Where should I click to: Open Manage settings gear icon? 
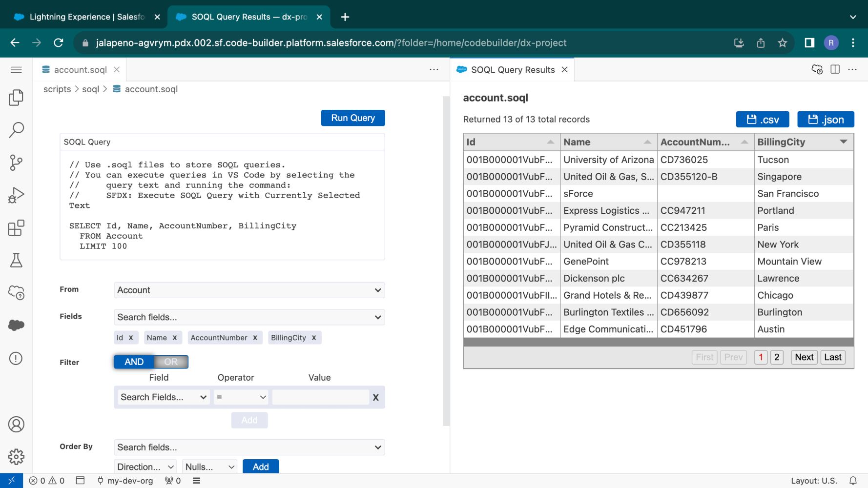[x=16, y=457]
